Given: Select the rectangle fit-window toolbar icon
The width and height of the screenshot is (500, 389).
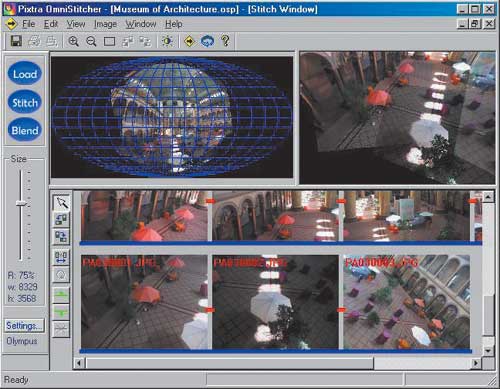Looking at the screenshot, I should [109, 42].
